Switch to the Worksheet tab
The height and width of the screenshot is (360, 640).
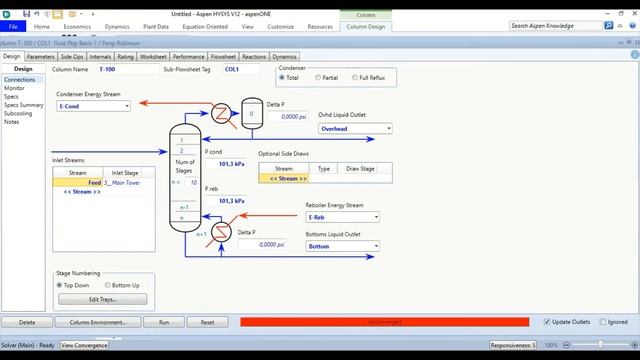tap(153, 57)
